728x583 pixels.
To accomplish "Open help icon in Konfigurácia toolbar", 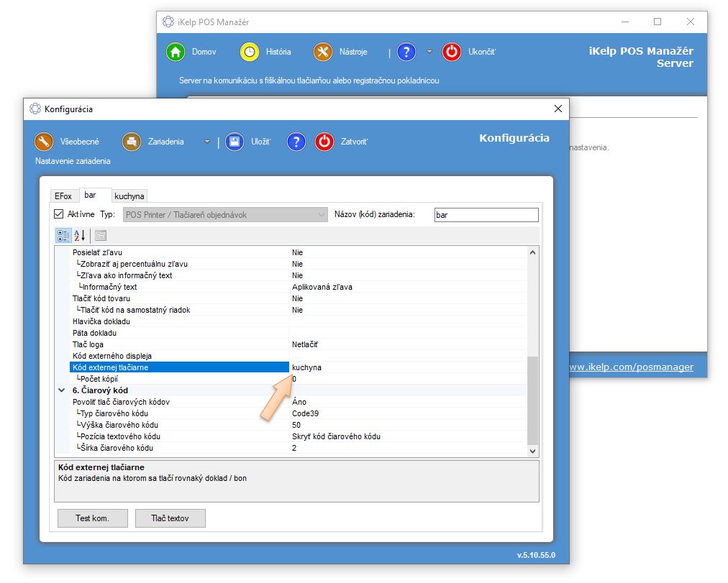I will (x=296, y=142).
